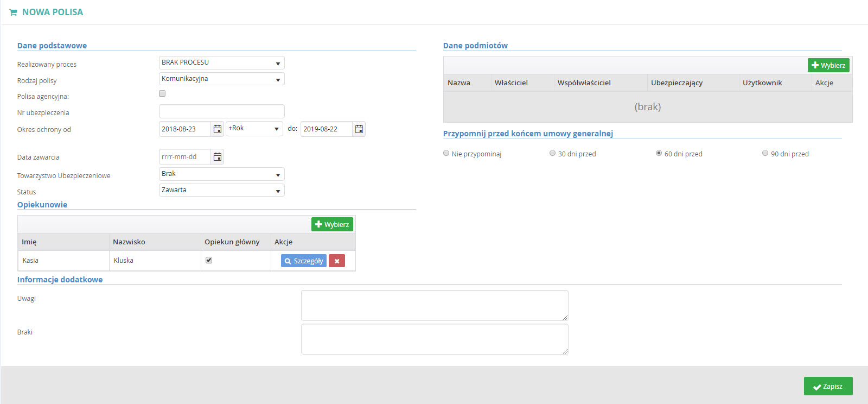Viewport: 868px width, 404px height.
Task: Click the Okres ochrony od date field
Action: (x=185, y=129)
